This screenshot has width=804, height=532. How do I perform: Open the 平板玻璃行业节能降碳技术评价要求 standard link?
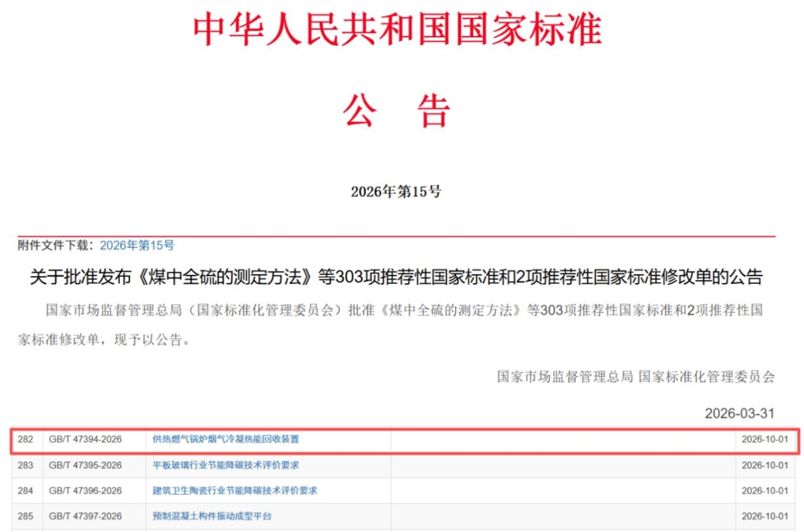click(x=225, y=465)
